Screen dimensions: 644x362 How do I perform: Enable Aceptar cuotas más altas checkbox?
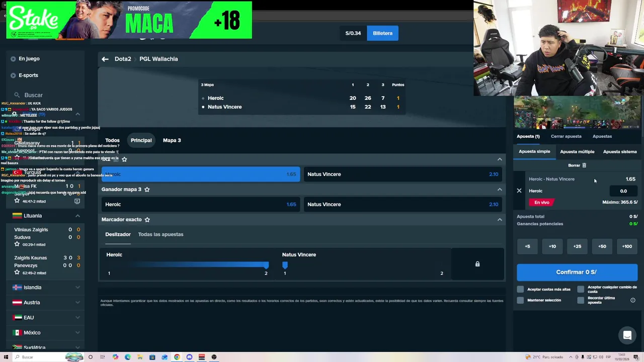[x=520, y=289]
